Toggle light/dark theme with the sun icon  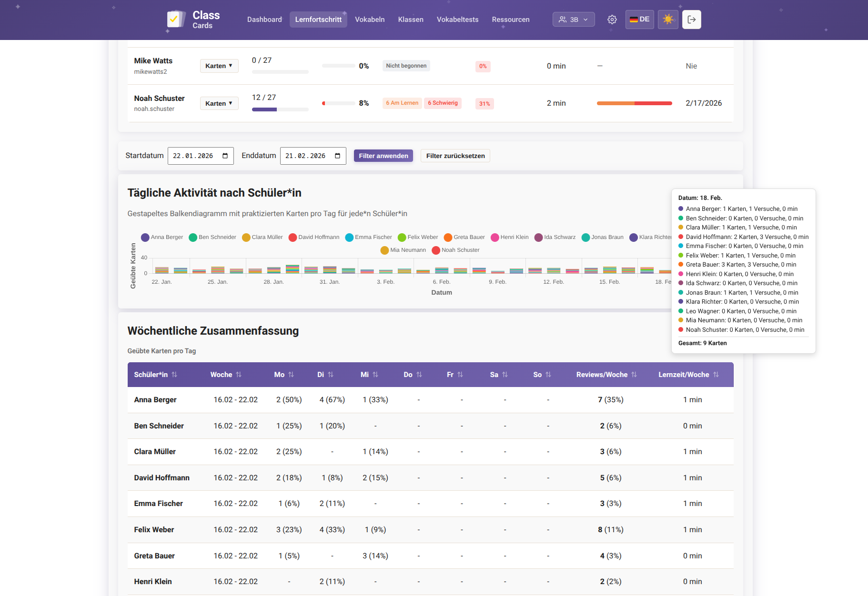[668, 20]
